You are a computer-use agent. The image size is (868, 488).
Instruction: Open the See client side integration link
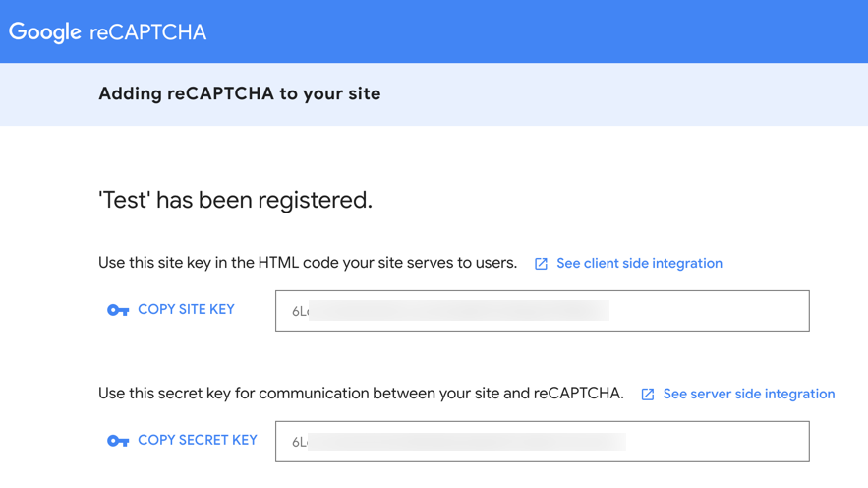point(639,263)
